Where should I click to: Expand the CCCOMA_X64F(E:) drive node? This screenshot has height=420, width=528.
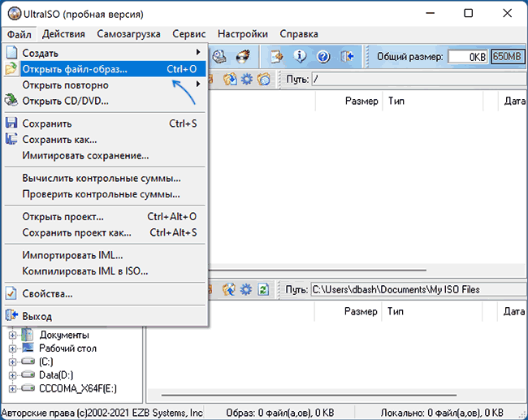[x=12, y=388]
